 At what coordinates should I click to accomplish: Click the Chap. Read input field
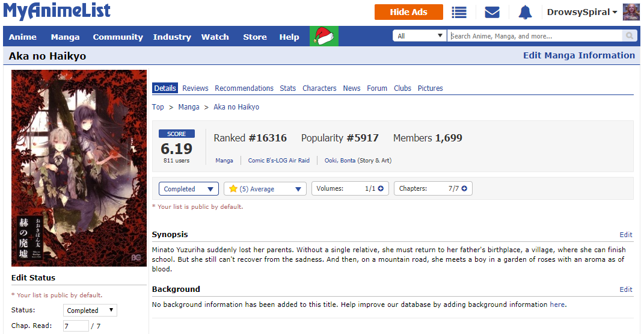click(76, 326)
